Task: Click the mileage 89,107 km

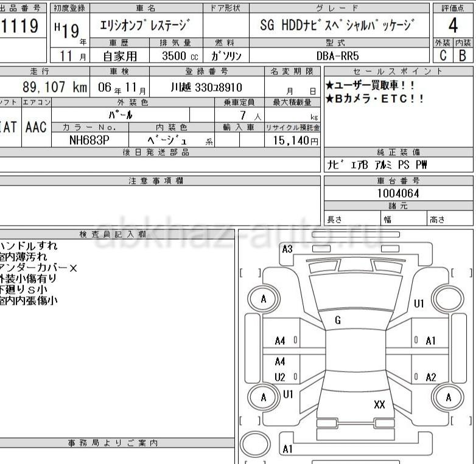Action: (x=55, y=88)
